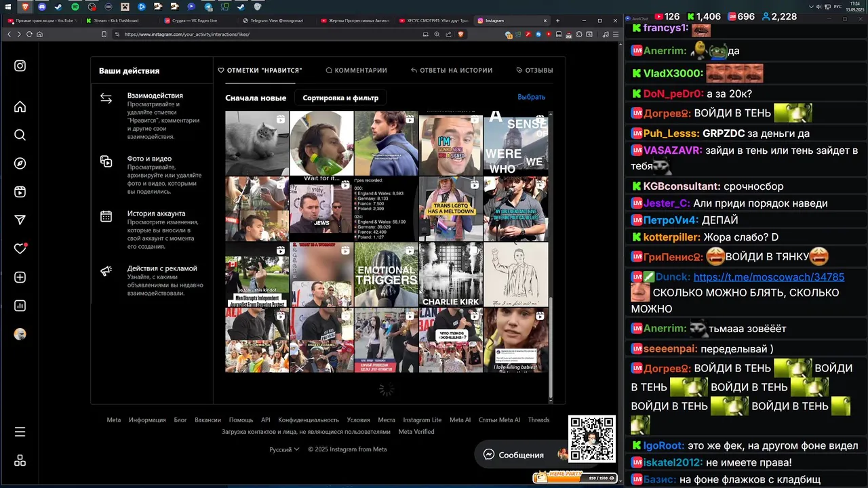
Task: Open Spotify from the taskbar
Action: coord(75,7)
